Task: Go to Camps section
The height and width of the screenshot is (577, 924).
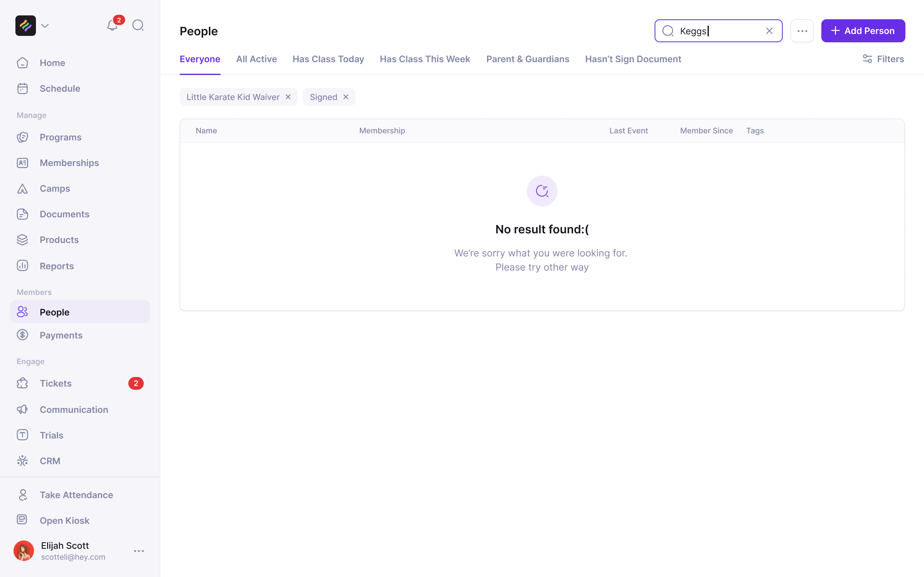Action: coord(55,188)
